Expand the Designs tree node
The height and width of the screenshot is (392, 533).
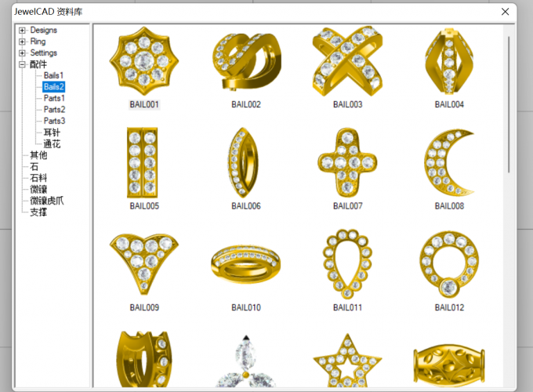coord(23,31)
